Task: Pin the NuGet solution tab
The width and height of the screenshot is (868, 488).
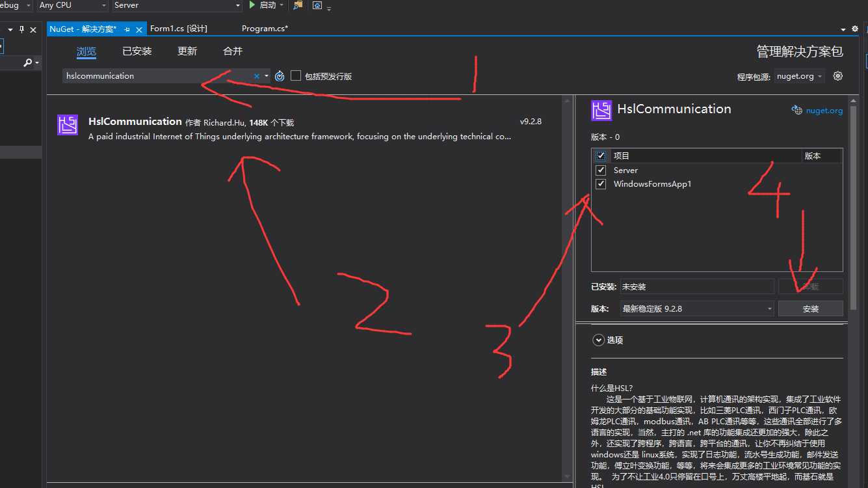Action: (x=127, y=29)
